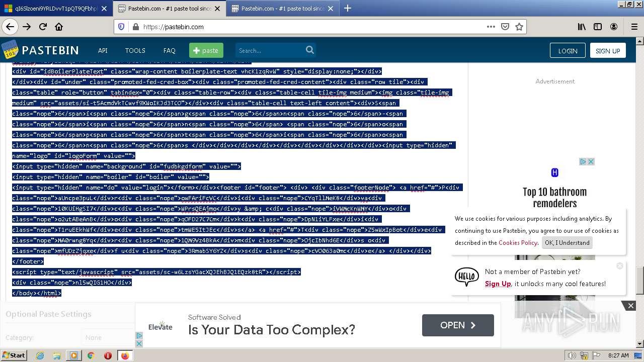
Task: Click the Elevate ad headline text
Action: point(271,330)
